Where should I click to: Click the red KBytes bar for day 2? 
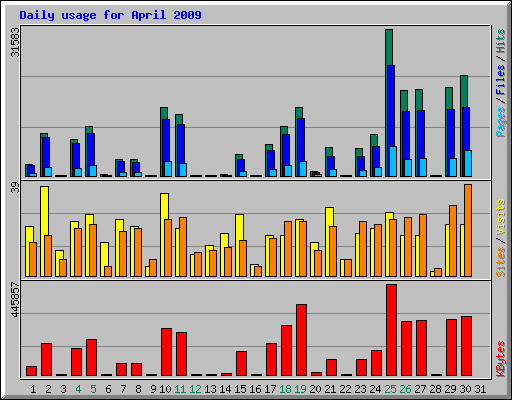point(46,359)
